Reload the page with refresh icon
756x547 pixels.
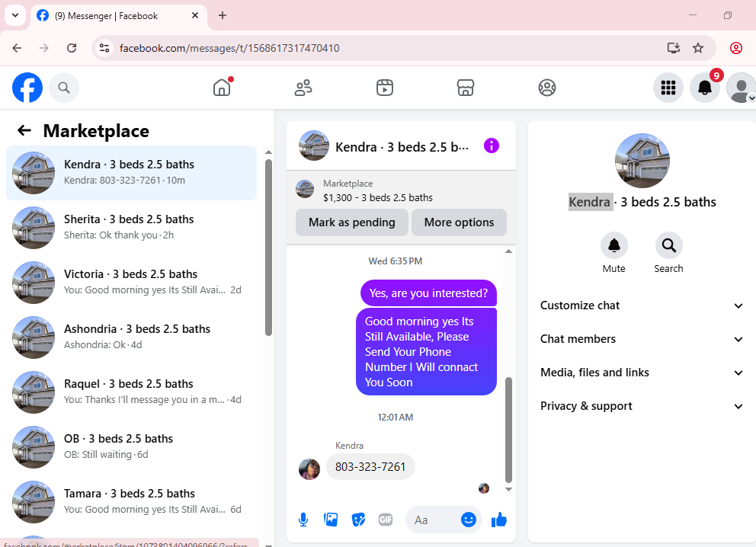[72, 48]
